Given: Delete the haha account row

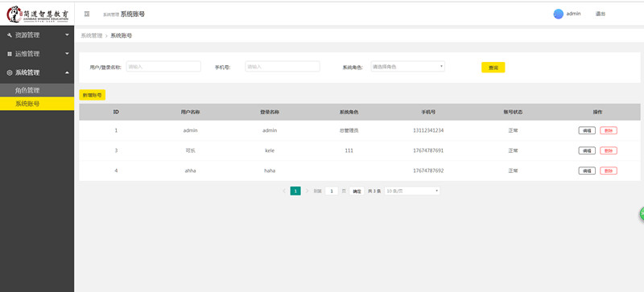Looking at the screenshot, I should pos(609,171).
